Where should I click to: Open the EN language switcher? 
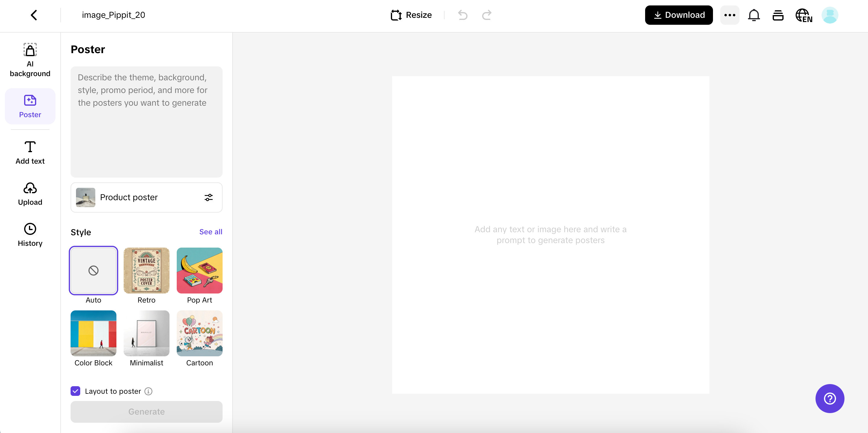click(x=804, y=15)
